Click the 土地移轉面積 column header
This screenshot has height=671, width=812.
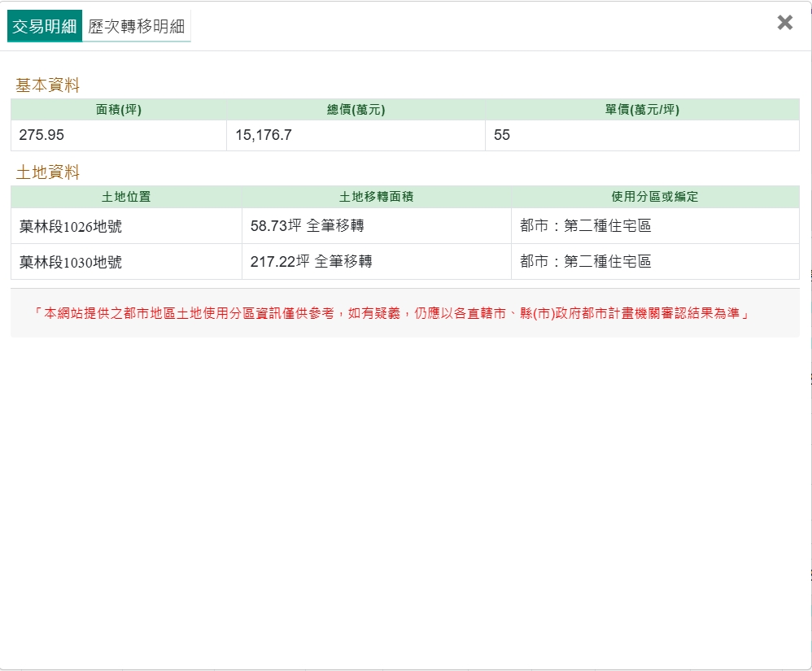pos(376,197)
